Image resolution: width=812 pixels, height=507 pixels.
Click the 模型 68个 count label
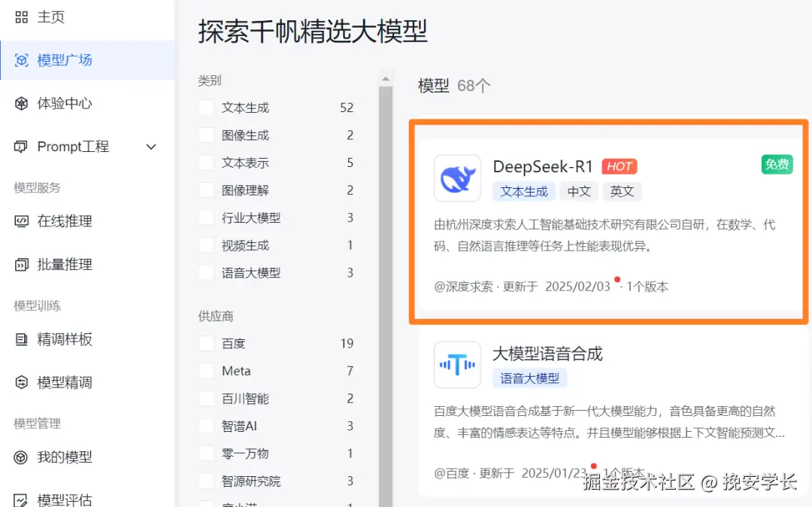click(x=454, y=86)
